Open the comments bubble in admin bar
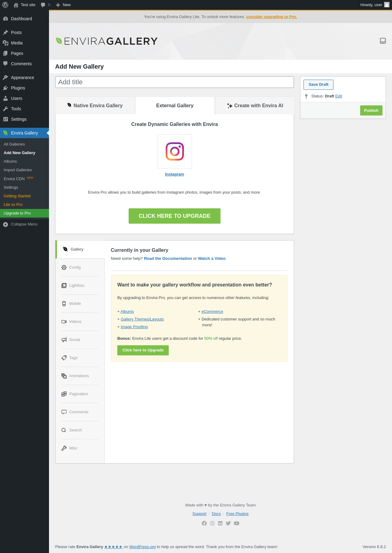The image size is (392, 553). (x=43, y=5)
